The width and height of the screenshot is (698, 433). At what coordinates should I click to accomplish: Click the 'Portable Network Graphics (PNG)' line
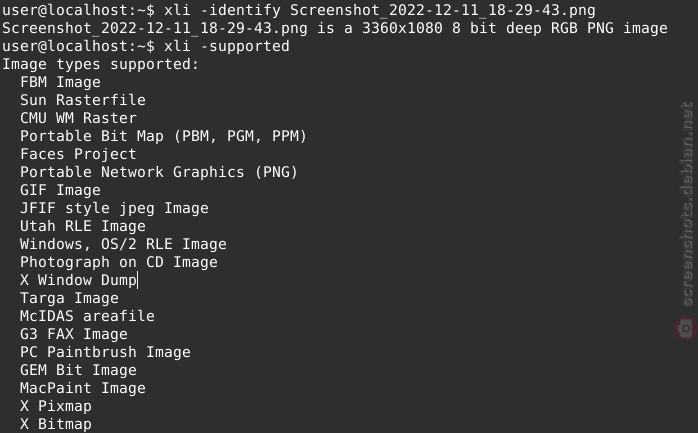(159, 172)
